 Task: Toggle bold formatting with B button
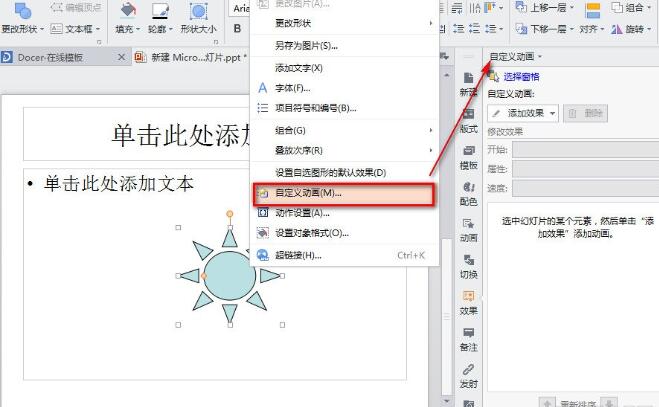click(x=237, y=28)
